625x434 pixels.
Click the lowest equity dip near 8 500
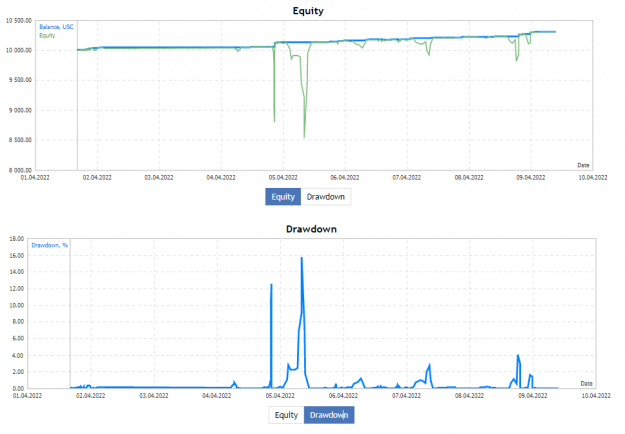pyautogui.click(x=305, y=136)
